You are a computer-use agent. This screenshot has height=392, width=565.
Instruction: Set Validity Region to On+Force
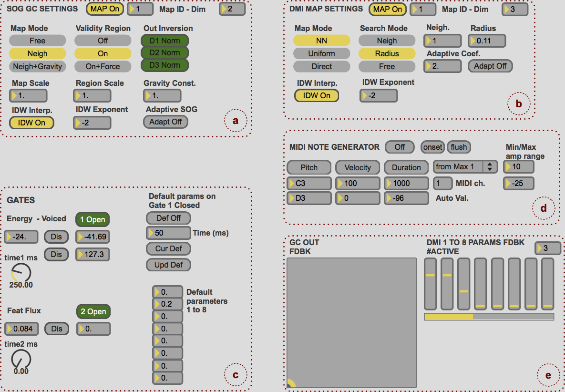103,66
